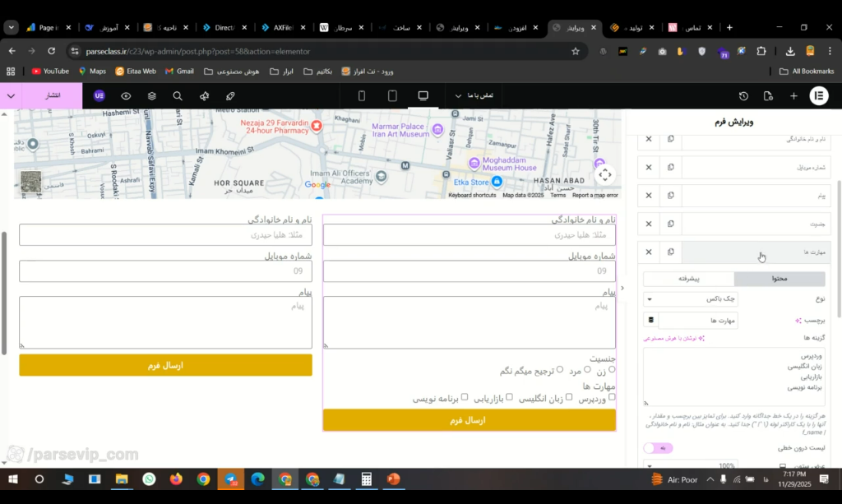Delete the مهارت ها field item
The width and height of the screenshot is (842, 504).
tap(649, 252)
